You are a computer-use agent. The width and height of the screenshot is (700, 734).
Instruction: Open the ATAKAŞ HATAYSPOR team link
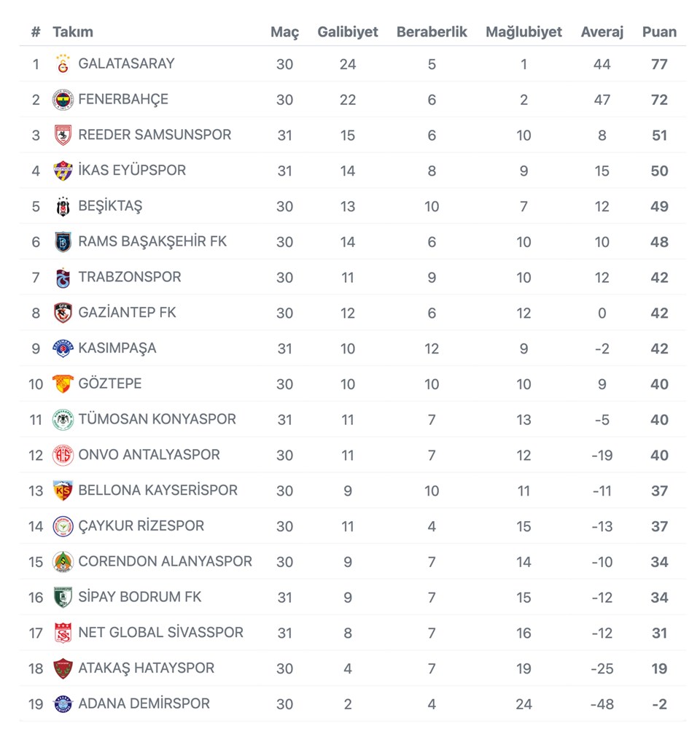click(x=147, y=668)
